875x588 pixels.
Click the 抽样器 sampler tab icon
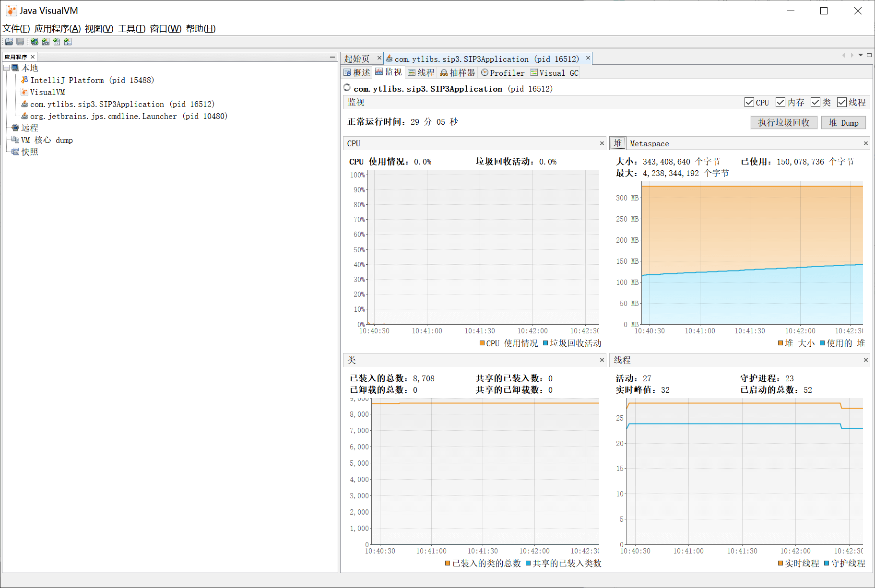pos(444,73)
